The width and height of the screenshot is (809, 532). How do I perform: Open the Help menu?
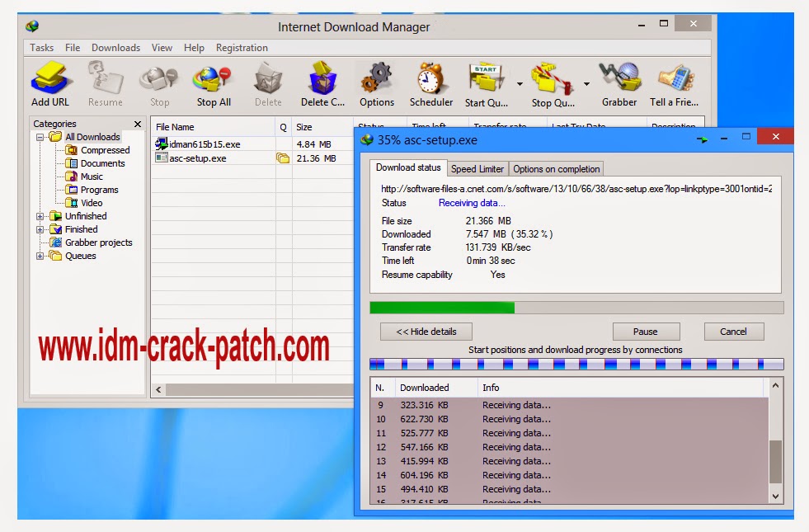coord(194,48)
